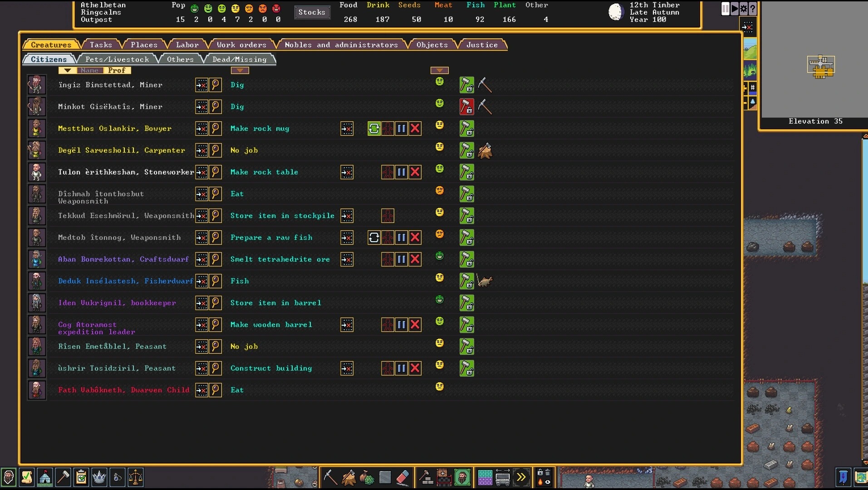
Task: Select the chop trees axe tool
Action: tap(348, 477)
